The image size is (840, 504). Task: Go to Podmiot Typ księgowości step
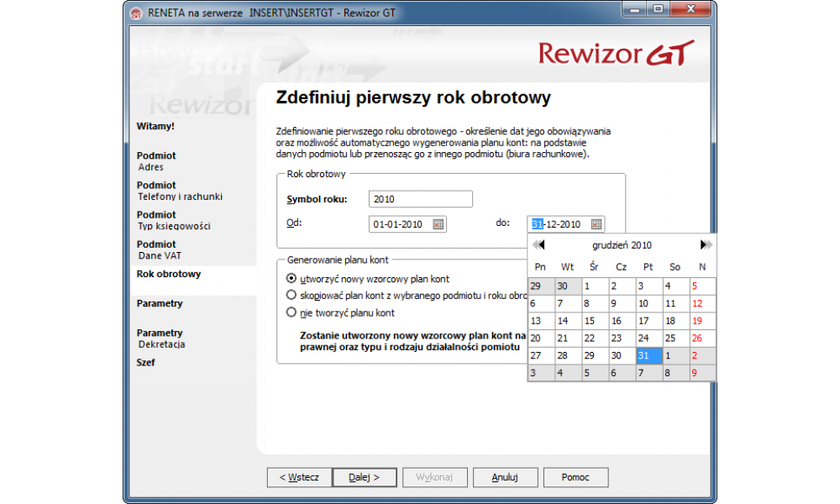[x=174, y=220]
